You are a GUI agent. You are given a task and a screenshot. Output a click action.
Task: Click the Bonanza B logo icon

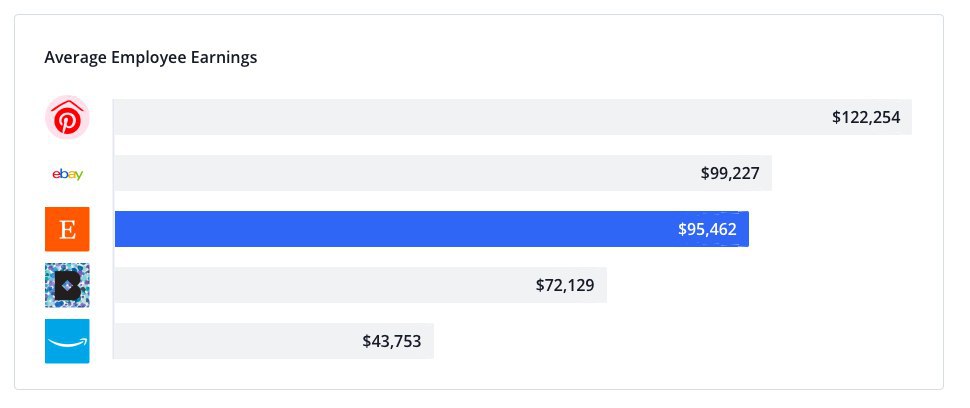click(67, 285)
